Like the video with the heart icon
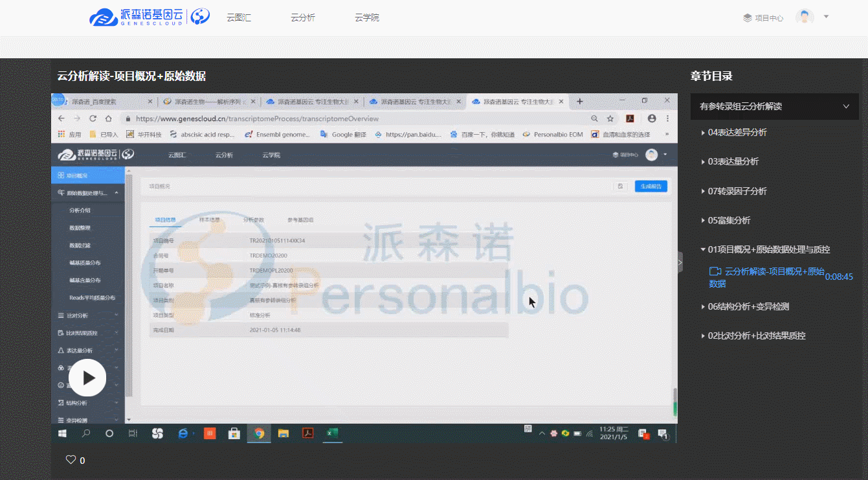 71,460
